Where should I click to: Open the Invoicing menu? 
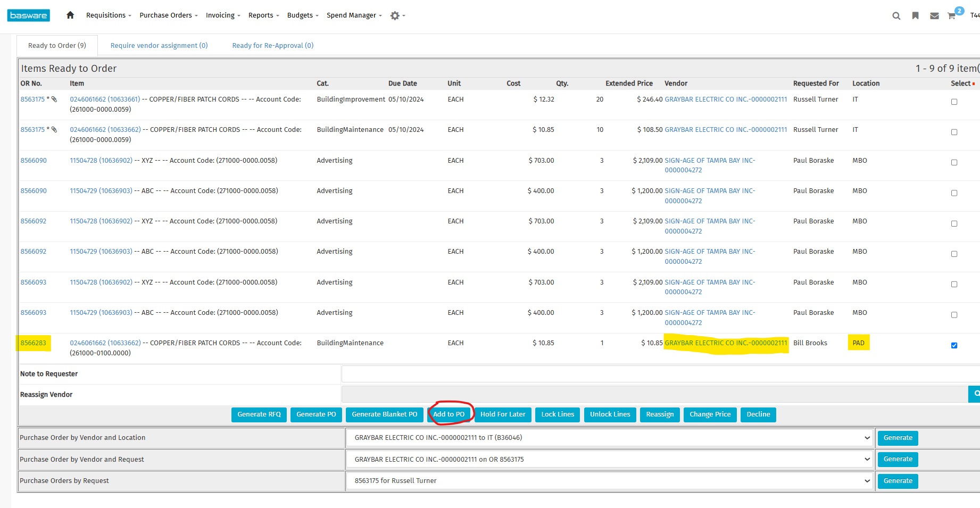[x=223, y=15]
